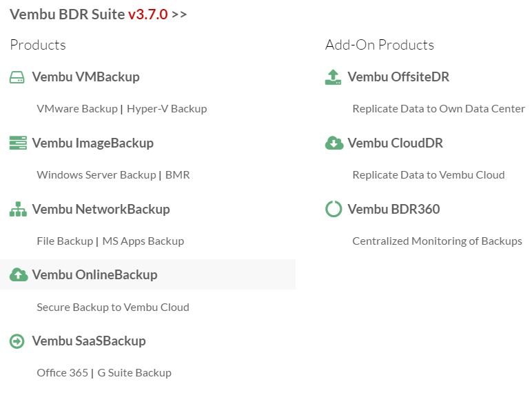Select the highlighted Vembu OnlineBackup entry
This screenshot has height=393, width=532.
[x=147, y=274]
